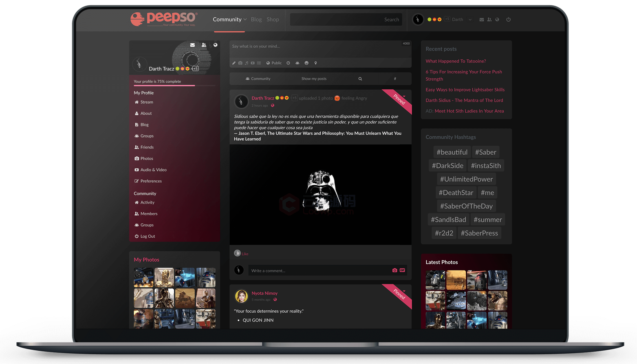Open options arrow on Darth Tracz's pinned post
637x364 pixels.
(x=404, y=96)
